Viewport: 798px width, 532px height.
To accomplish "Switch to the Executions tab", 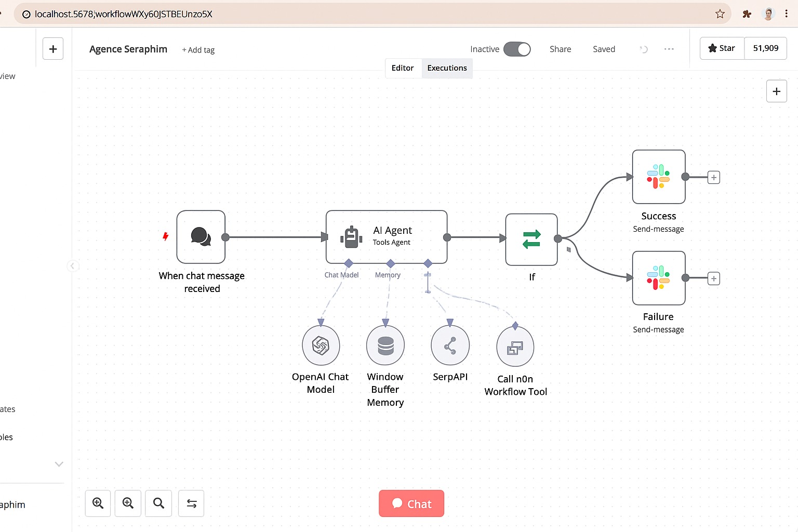I will 447,68.
